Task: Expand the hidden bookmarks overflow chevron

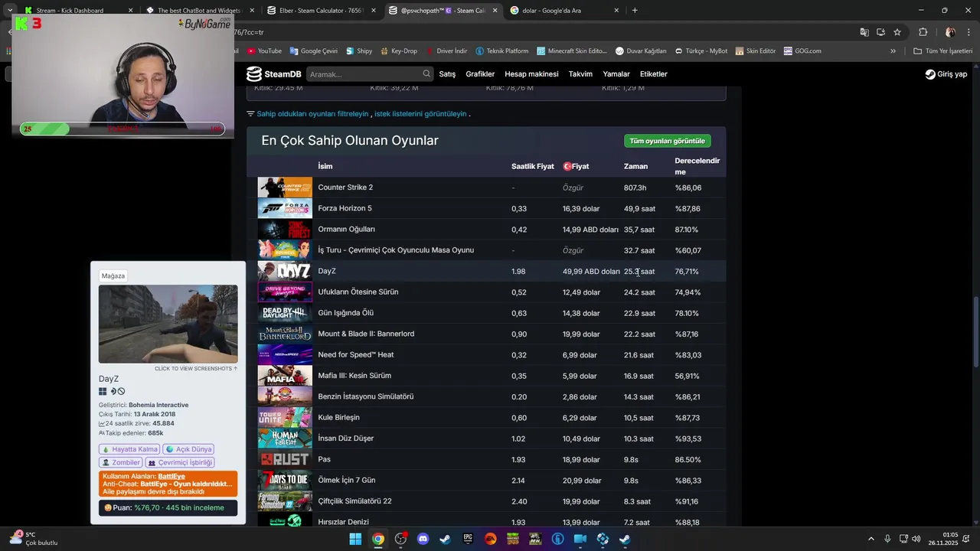Action: pos(893,51)
